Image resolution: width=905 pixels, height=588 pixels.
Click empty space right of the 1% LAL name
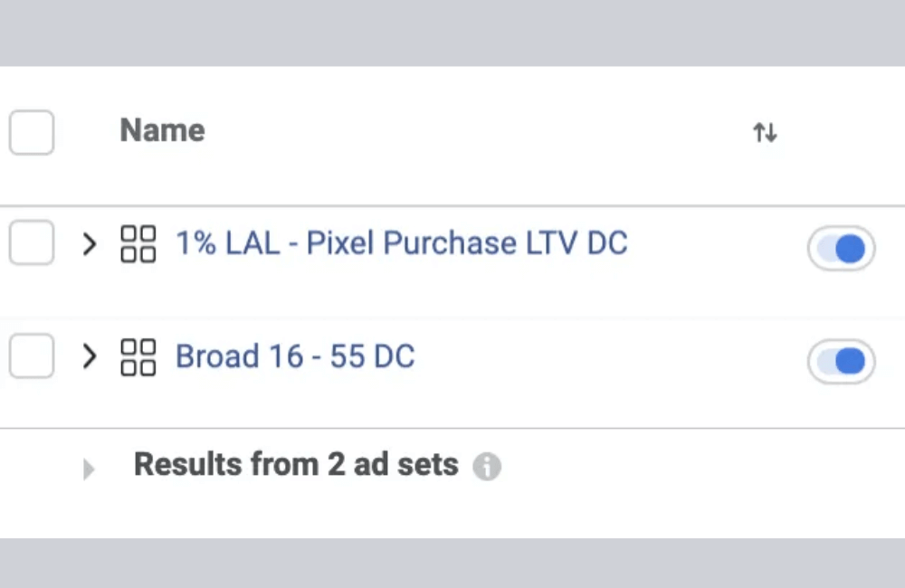[715, 244]
